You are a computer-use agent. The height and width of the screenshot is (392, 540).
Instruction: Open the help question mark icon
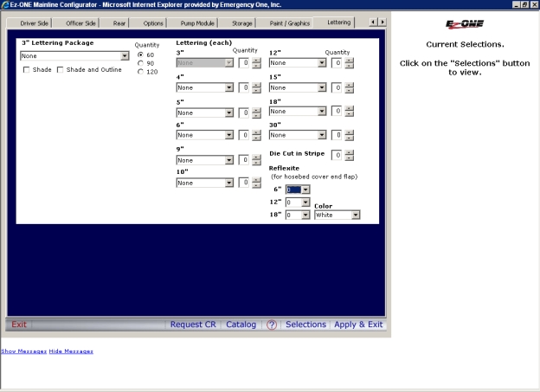click(x=272, y=325)
